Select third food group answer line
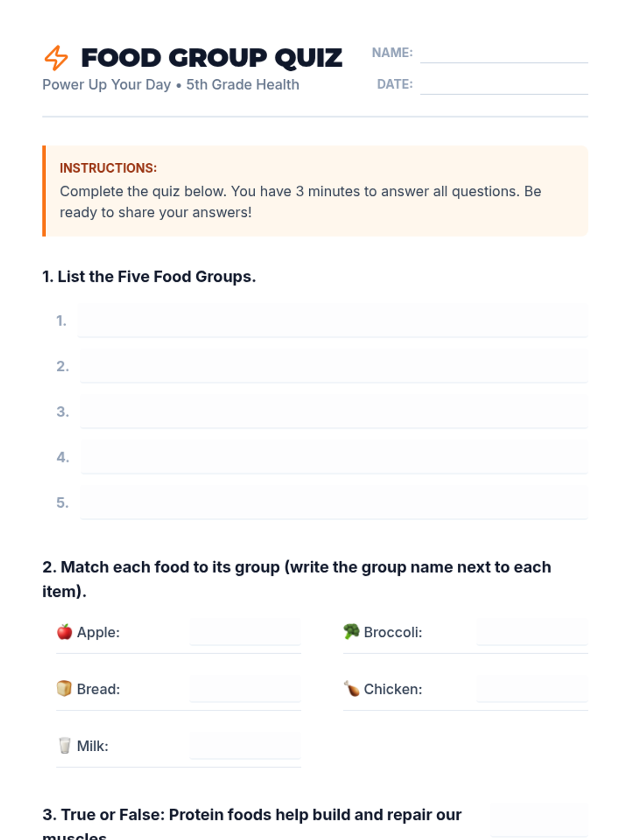 tap(334, 412)
